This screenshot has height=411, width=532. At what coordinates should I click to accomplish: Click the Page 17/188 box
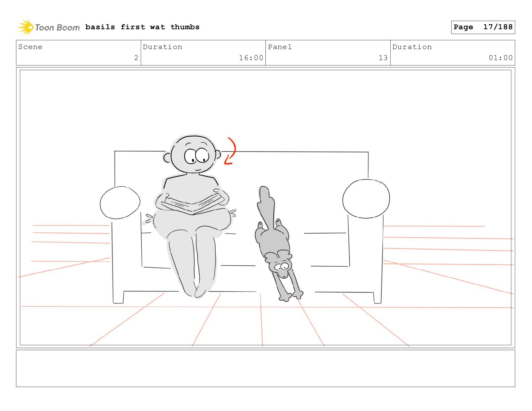[483, 27]
